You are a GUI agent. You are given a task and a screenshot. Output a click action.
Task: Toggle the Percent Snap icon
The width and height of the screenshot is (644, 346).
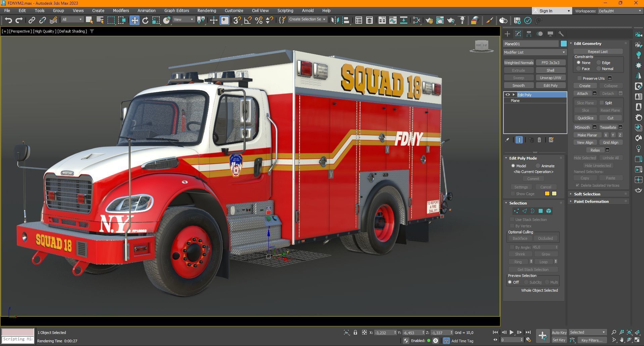pyautogui.click(x=258, y=20)
